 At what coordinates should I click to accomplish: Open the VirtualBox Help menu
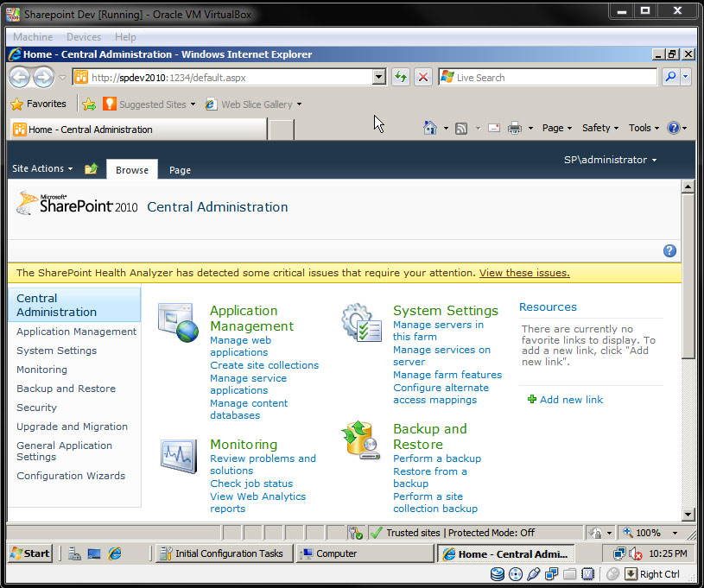click(x=125, y=37)
